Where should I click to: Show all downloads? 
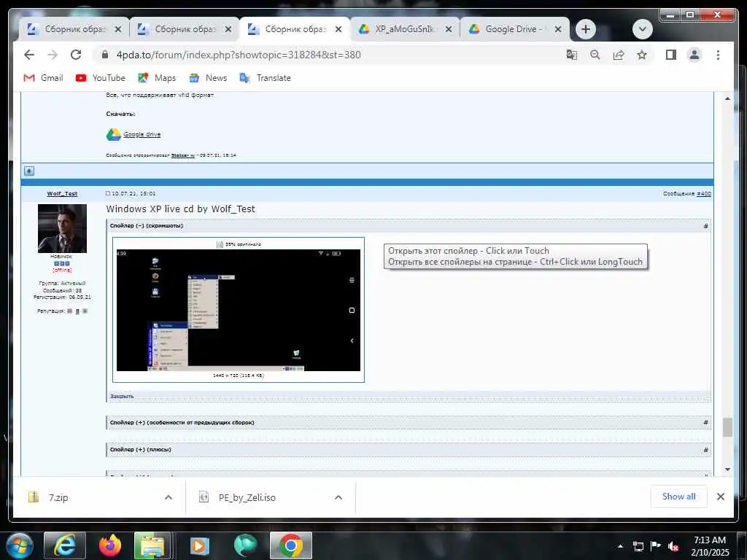coord(678,497)
